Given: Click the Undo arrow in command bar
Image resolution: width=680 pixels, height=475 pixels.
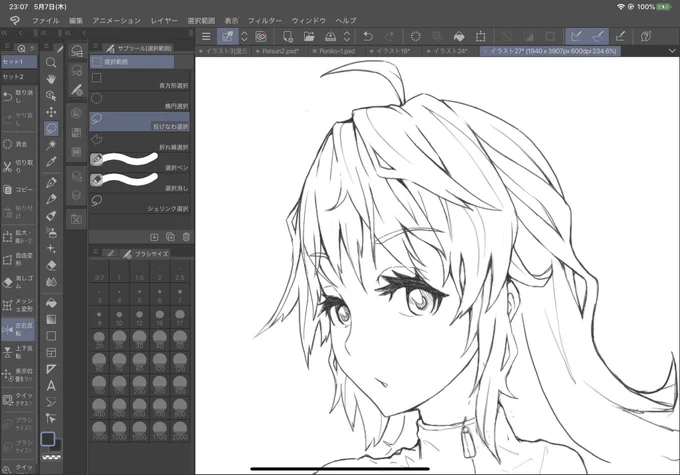Looking at the screenshot, I should pos(368,37).
